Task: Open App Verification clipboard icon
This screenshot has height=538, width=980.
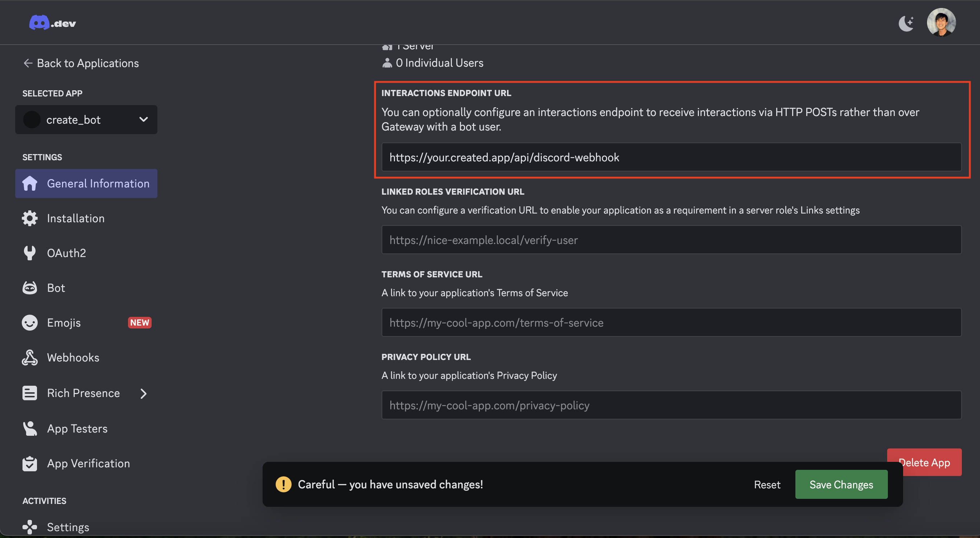Action: click(30, 463)
